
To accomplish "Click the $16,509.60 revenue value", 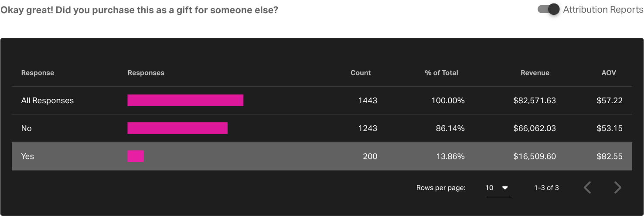I will coord(535,156).
